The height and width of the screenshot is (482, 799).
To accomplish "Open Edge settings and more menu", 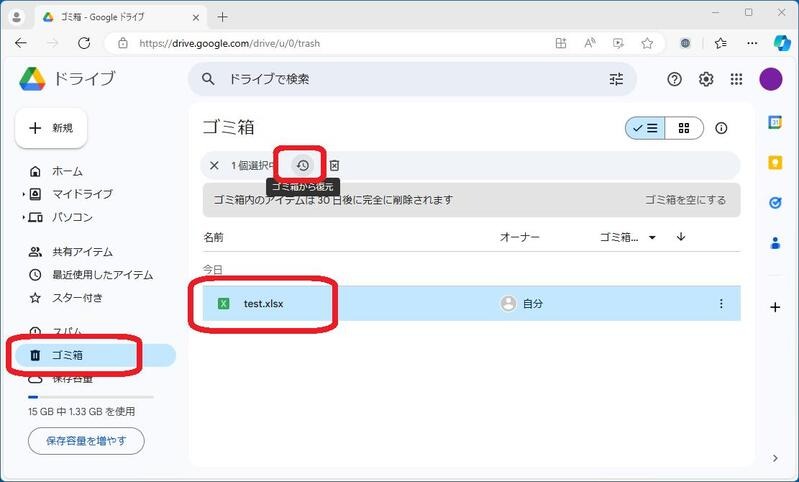I will point(752,43).
